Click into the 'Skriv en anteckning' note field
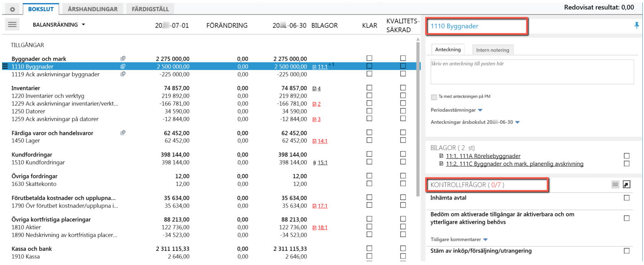Screen dimensions: 644x265 click(532, 72)
